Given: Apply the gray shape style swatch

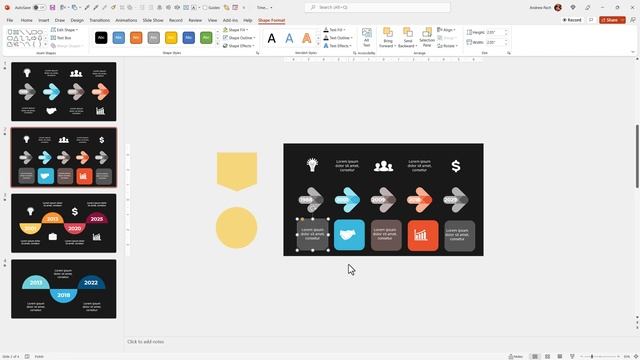Looking at the screenshot, I should click(154, 38).
